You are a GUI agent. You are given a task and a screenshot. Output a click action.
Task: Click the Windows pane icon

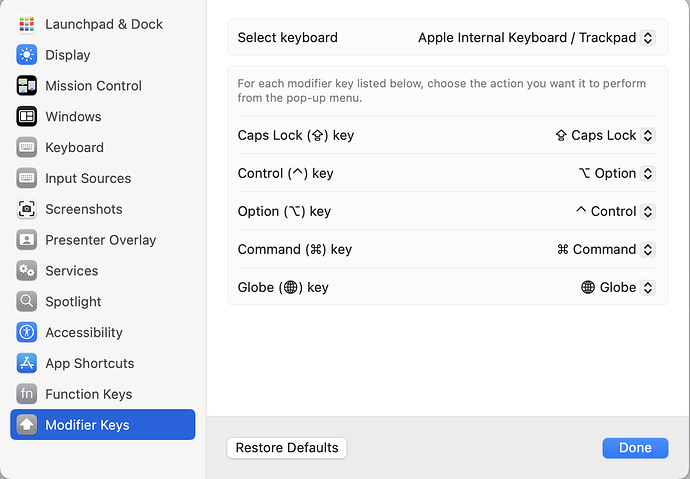27,117
